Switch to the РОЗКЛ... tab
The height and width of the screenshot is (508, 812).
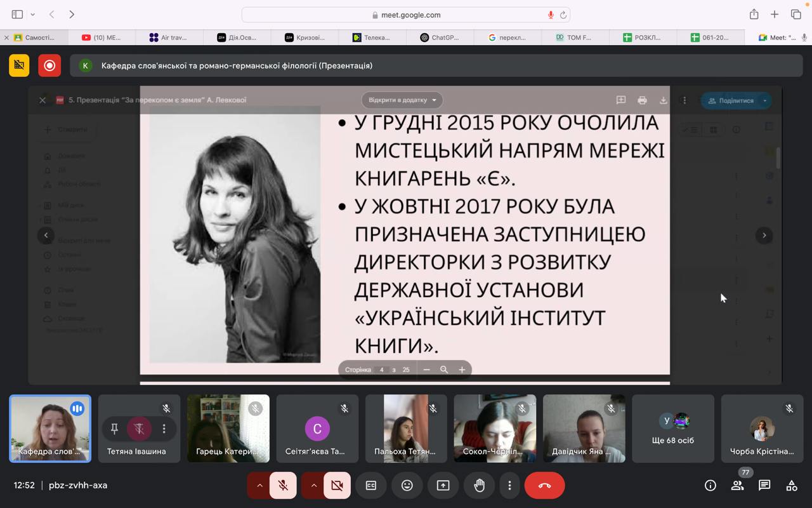pos(642,37)
